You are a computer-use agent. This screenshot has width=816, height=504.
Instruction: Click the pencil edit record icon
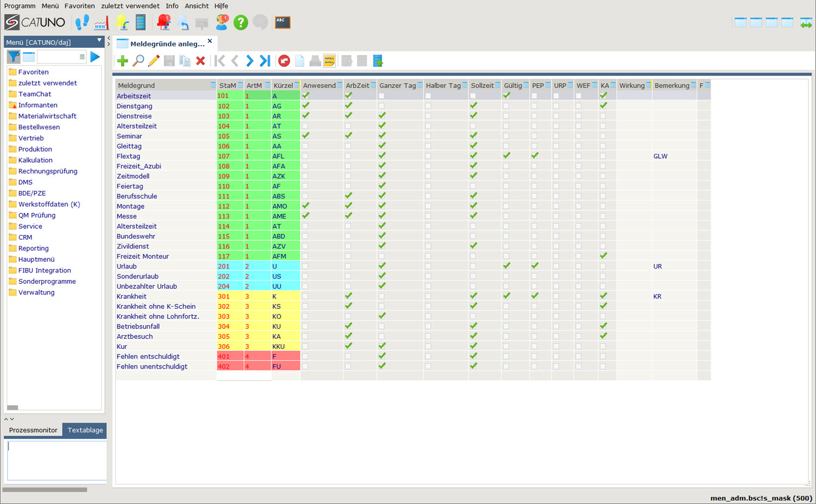click(153, 61)
